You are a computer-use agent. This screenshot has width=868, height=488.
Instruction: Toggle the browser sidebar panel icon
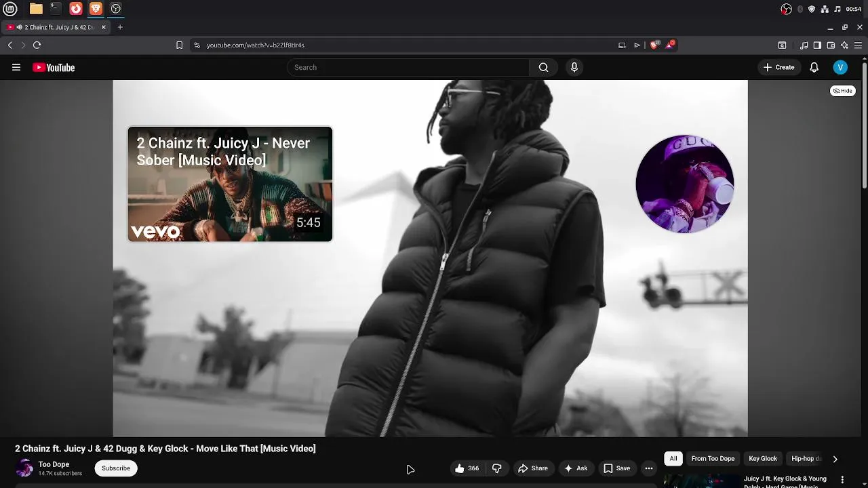tap(817, 45)
